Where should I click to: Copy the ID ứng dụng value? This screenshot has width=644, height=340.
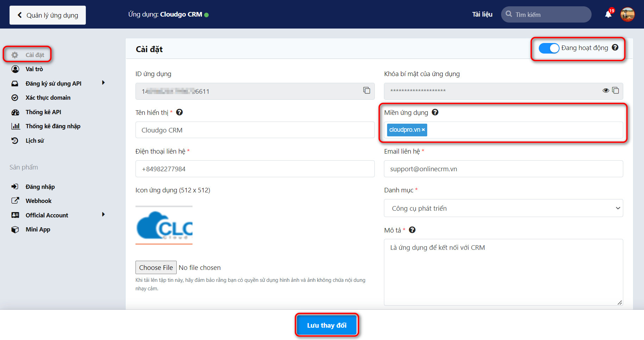click(367, 91)
